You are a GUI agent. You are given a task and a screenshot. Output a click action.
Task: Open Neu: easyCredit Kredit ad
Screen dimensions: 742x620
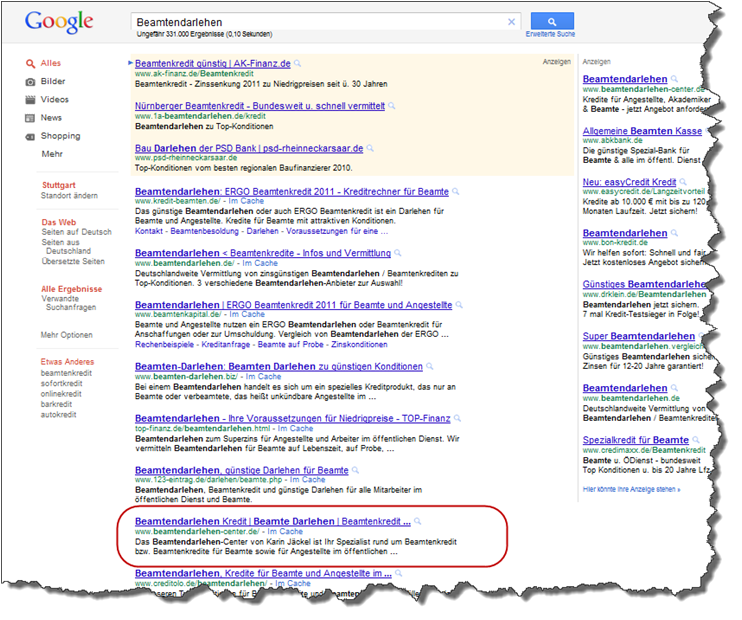629,182
